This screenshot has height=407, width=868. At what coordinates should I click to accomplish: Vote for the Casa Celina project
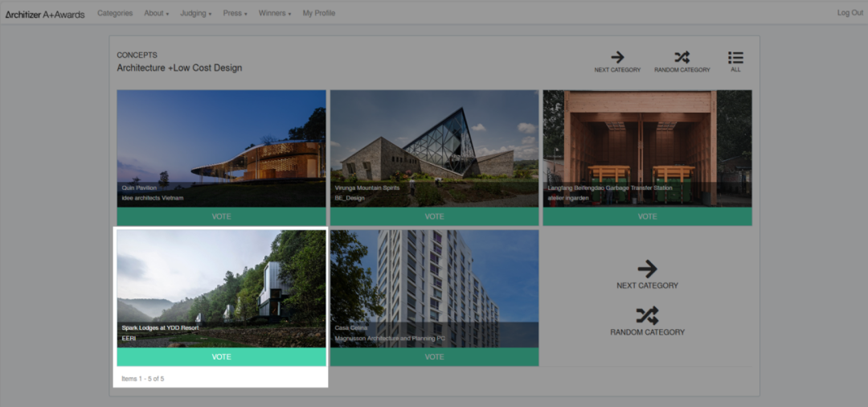point(434,356)
